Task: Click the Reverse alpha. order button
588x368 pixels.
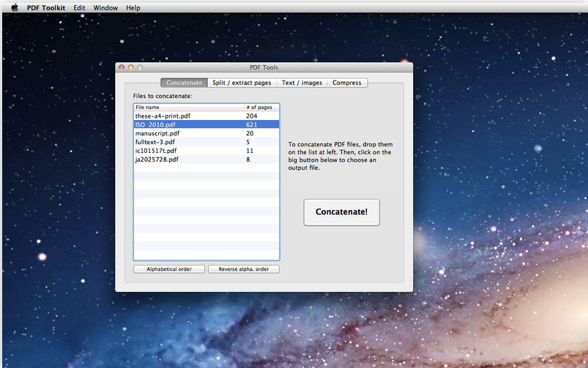Action: (x=244, y=269)
